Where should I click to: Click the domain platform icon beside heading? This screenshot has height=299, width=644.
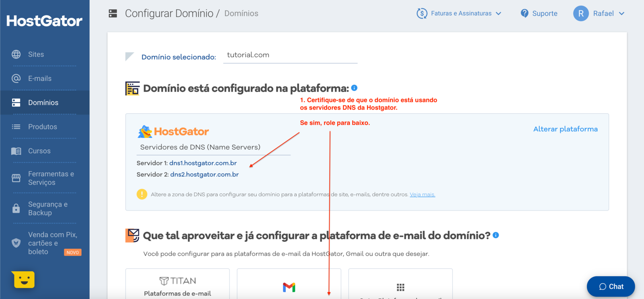click(x=132, y=88)
